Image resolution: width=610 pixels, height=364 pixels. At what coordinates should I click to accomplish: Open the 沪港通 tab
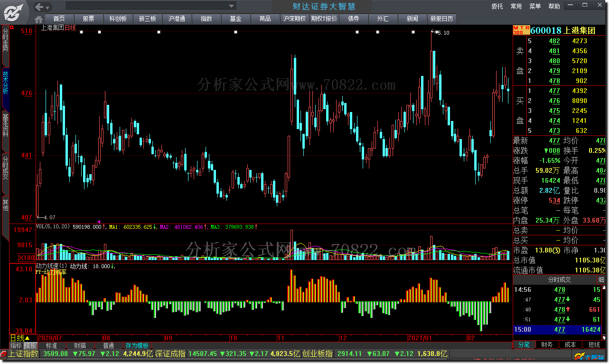point(177,19)
